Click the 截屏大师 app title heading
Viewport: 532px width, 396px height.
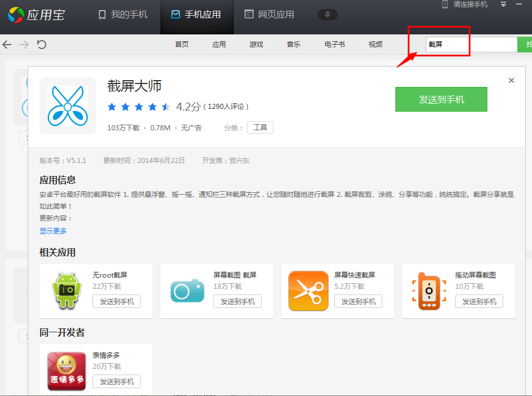pos(134,86)
